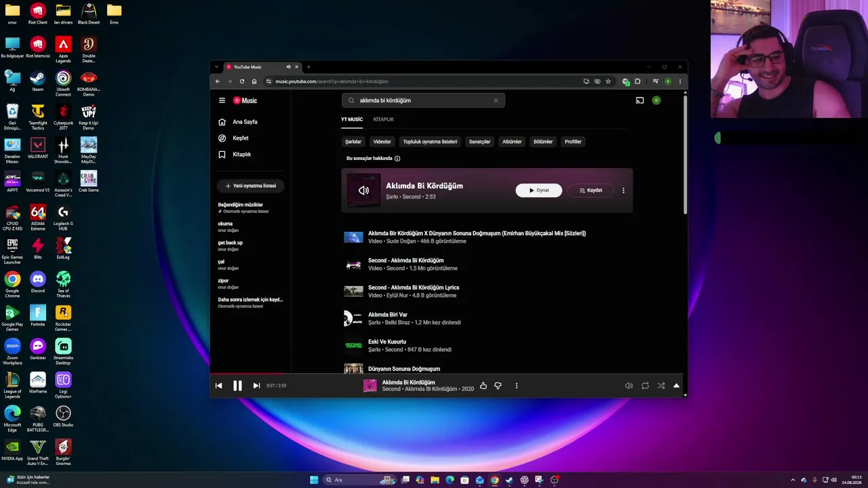868x488 pixels.
Task: Bookmark this page with the star icon
Action: click(x=608, y=81)
